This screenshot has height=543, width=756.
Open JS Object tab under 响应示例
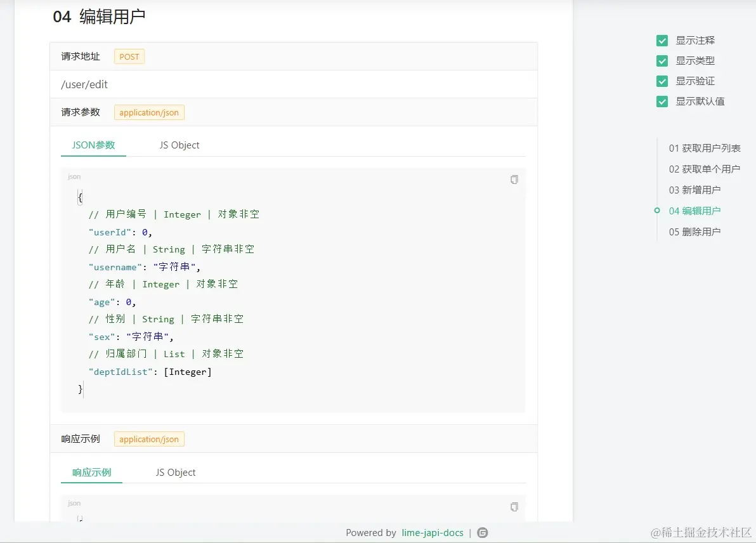point(176,472)
